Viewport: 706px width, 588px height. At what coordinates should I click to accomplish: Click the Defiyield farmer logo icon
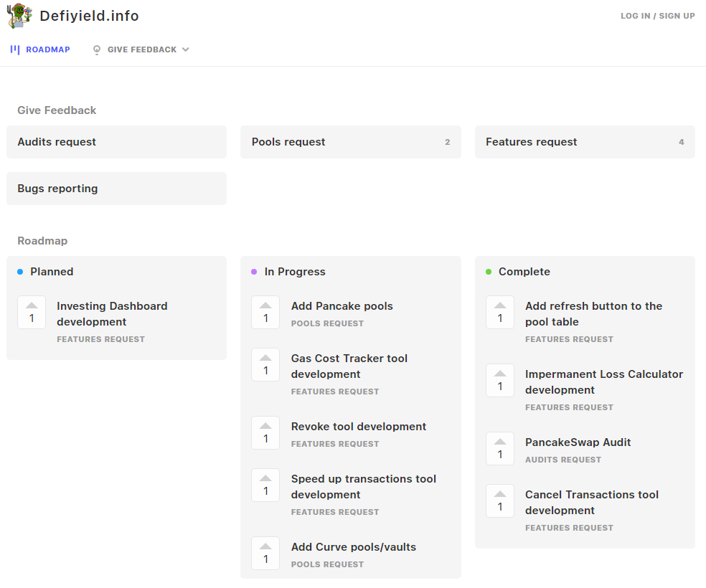click(20, 16)
